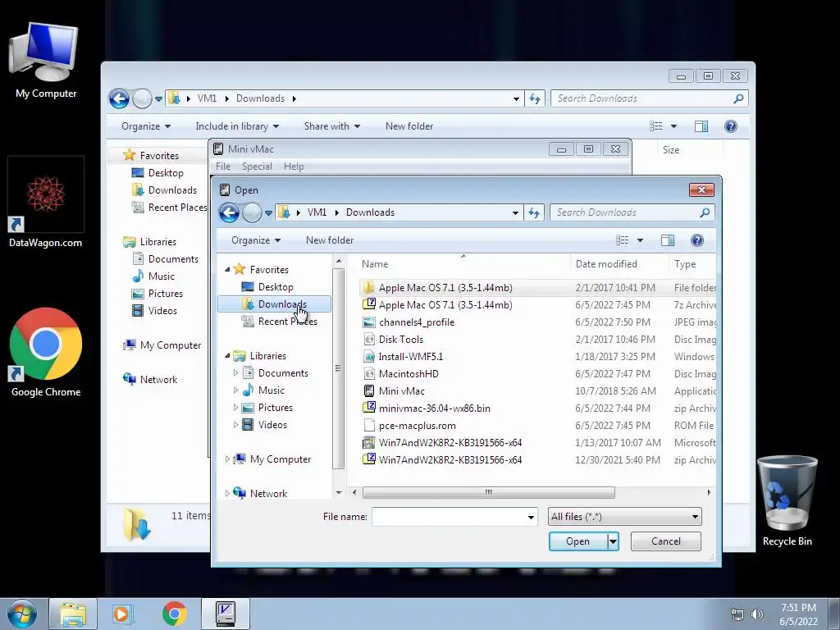Open the Mini vMac File menu

pos(223,167)
